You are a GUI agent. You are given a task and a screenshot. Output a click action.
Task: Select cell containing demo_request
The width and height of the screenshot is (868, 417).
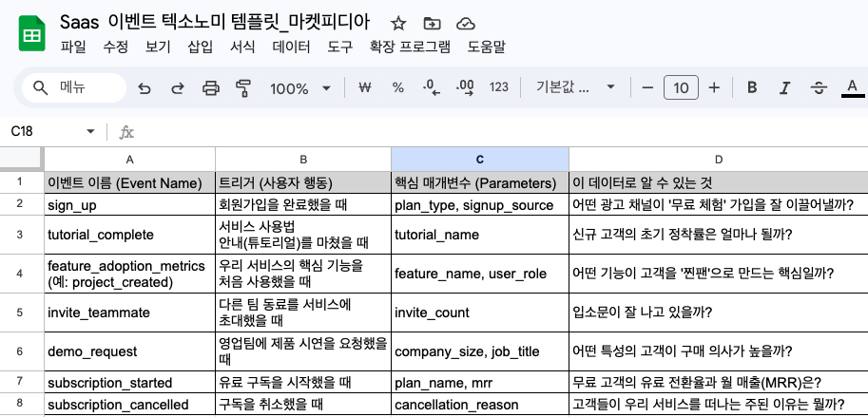[x=129, y=351]
